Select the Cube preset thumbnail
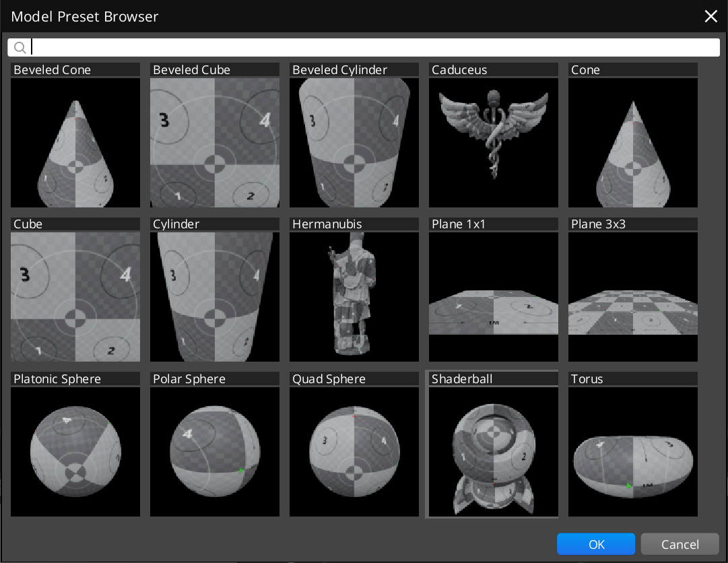The image size is (728, 563). coord(75,297)
